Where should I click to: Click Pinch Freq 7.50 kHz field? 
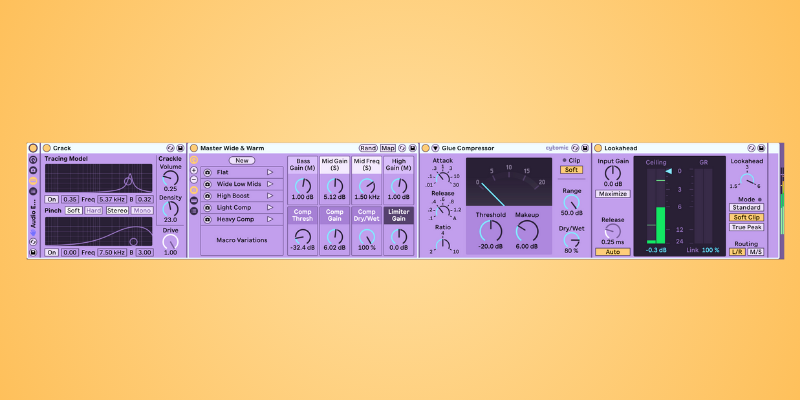[x=112, y=253]
